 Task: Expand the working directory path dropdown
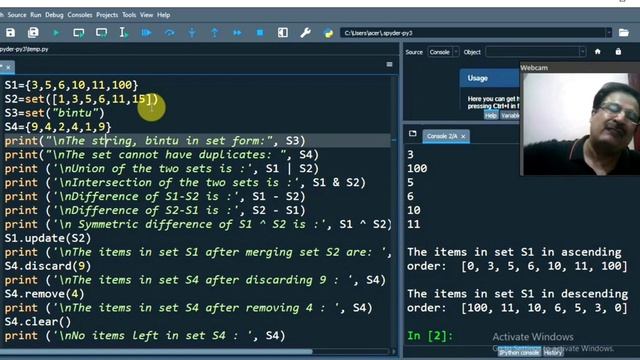[609, 33]
